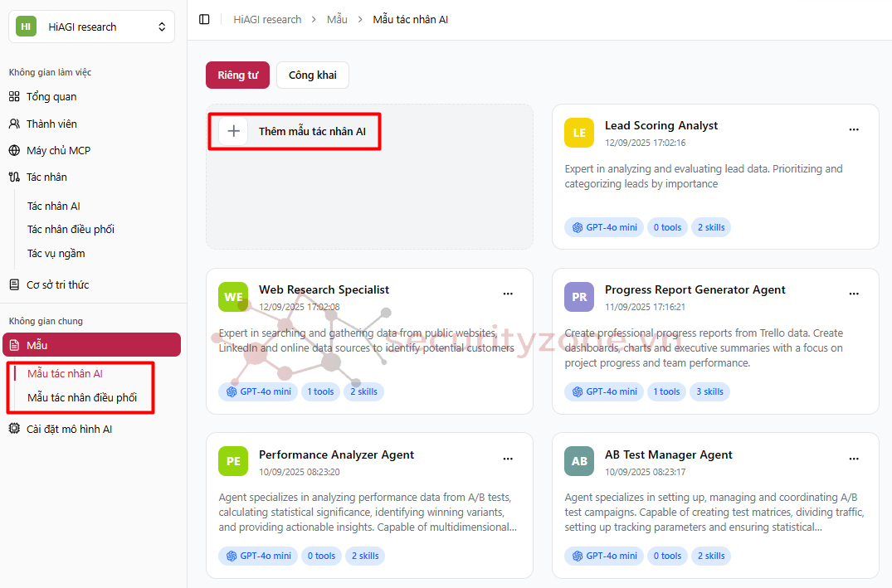This screenshot has height=588, width=892.
Task: Toggle the sidebar collapse icon
Action: [x=204, y=19]
